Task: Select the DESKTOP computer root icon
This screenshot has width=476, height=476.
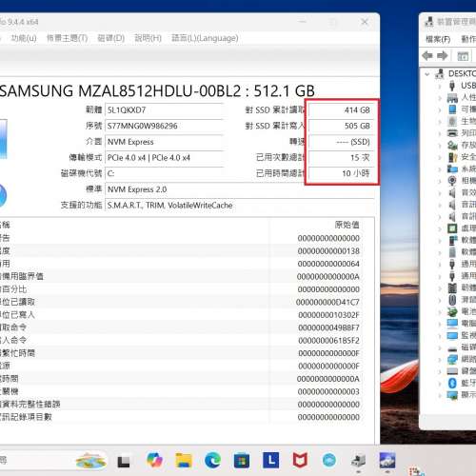Action: point(440,73)
